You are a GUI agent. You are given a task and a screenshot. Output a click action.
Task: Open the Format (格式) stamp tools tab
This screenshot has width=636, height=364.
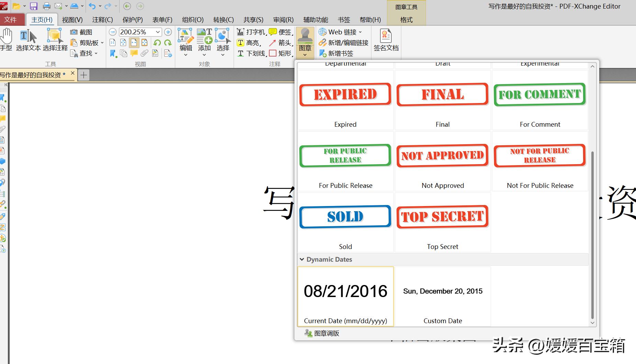(406, 20)
